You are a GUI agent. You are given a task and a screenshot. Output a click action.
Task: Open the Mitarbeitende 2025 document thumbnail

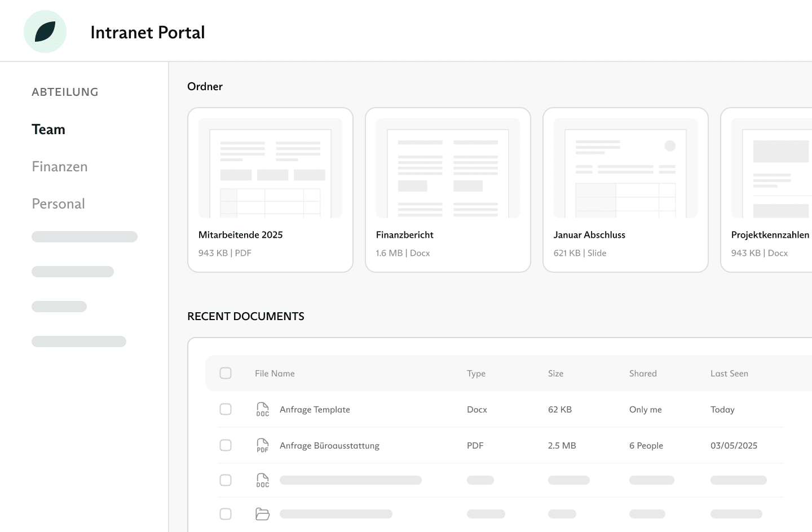270,168
